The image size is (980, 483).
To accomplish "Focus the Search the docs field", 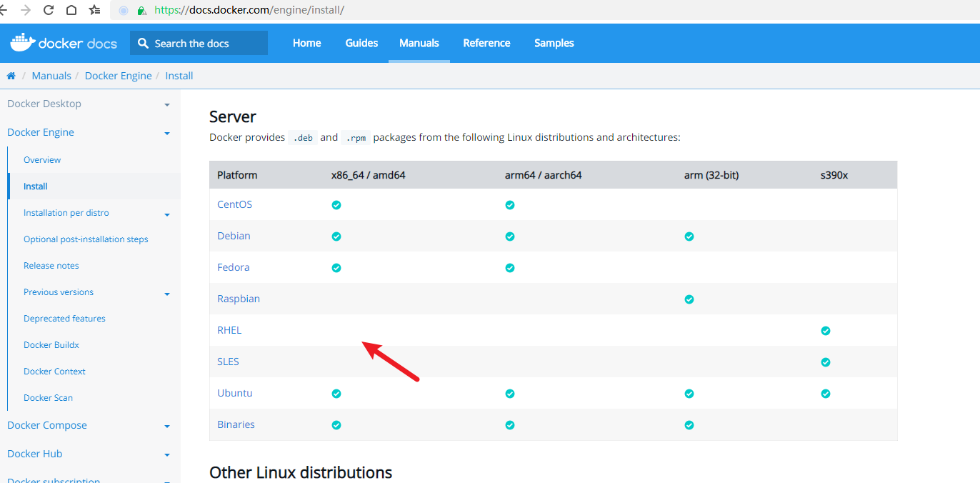I will click(x=199, y=43).
